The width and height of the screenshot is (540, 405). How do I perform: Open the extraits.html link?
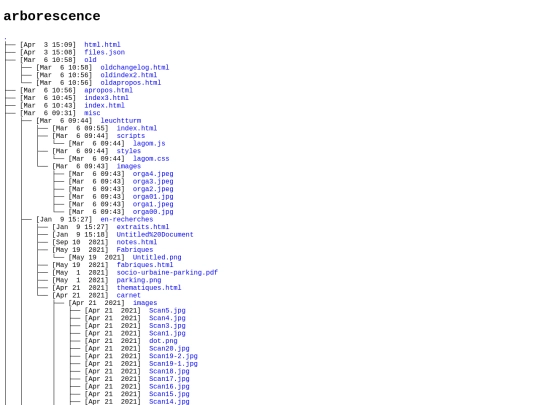pyautogui.click(x=143, y=227)
